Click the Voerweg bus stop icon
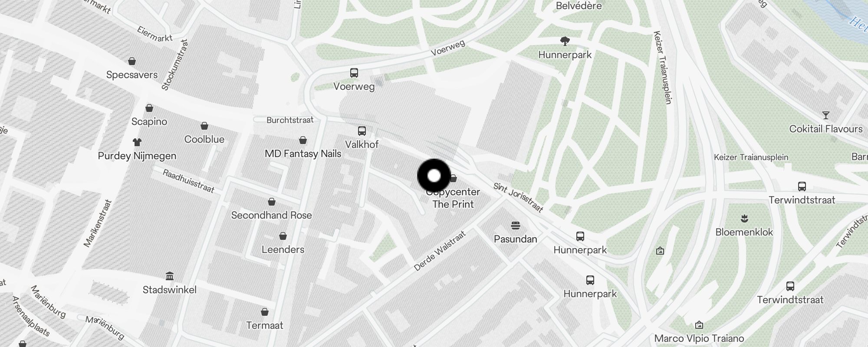Viewport: 868px width, 347px height. click(x=354, y=72)
